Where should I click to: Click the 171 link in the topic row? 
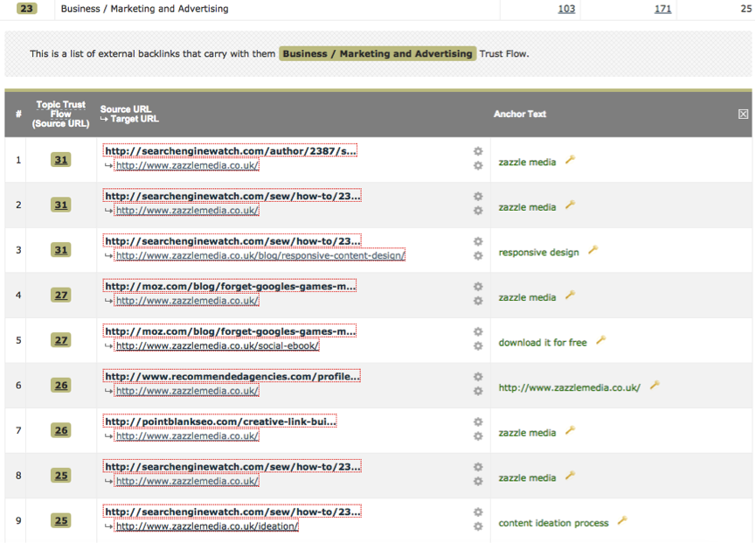662,9
